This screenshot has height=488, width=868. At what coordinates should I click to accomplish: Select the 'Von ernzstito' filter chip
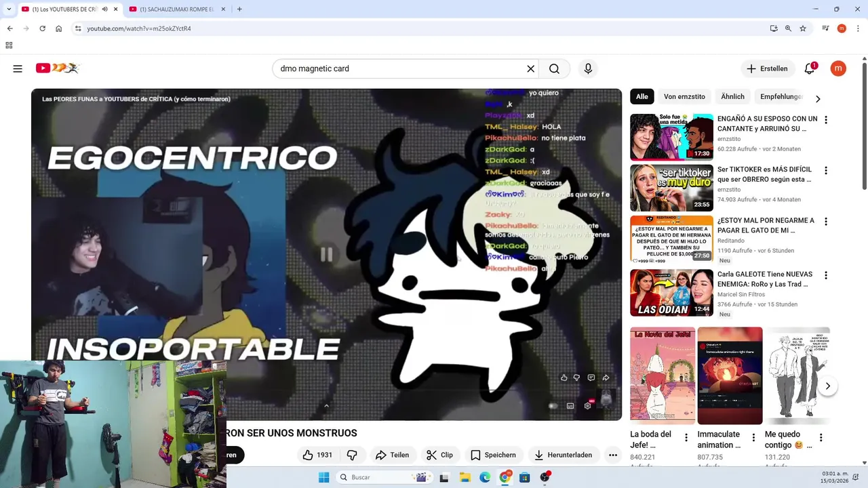[684, 96]
